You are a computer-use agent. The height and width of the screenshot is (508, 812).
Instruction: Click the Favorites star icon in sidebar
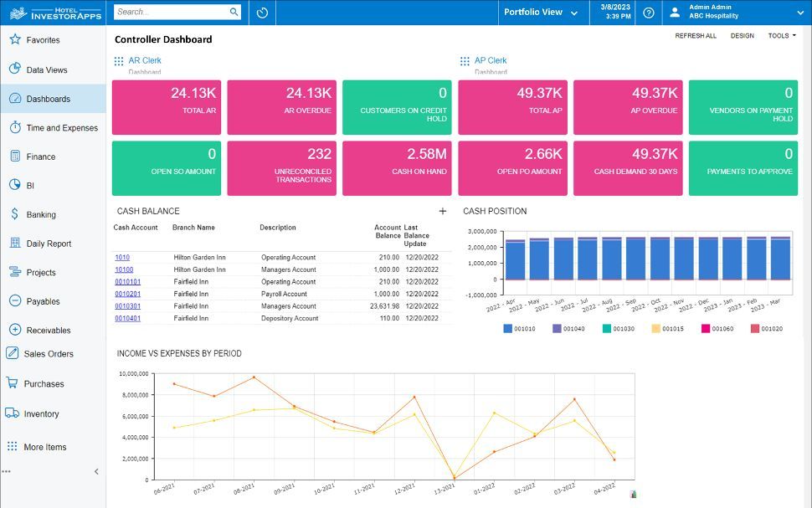(x=14, y=39)
